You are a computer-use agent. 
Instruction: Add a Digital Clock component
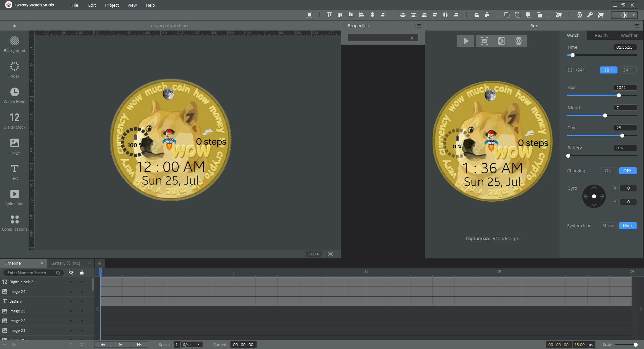(x=14, y=121)
